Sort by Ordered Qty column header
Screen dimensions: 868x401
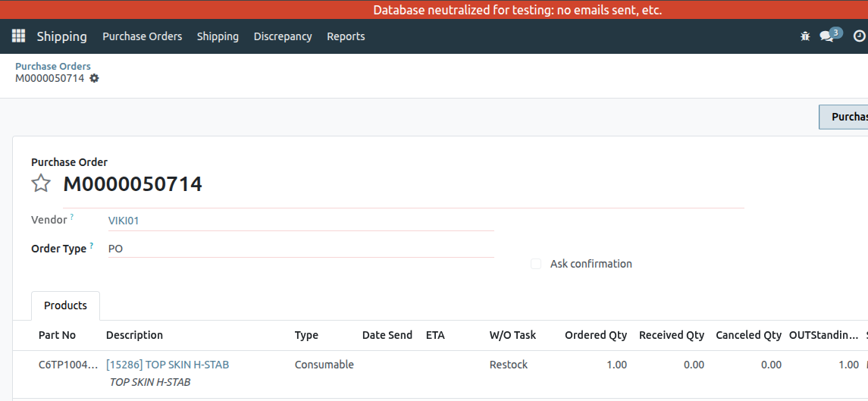coord(596,335)
